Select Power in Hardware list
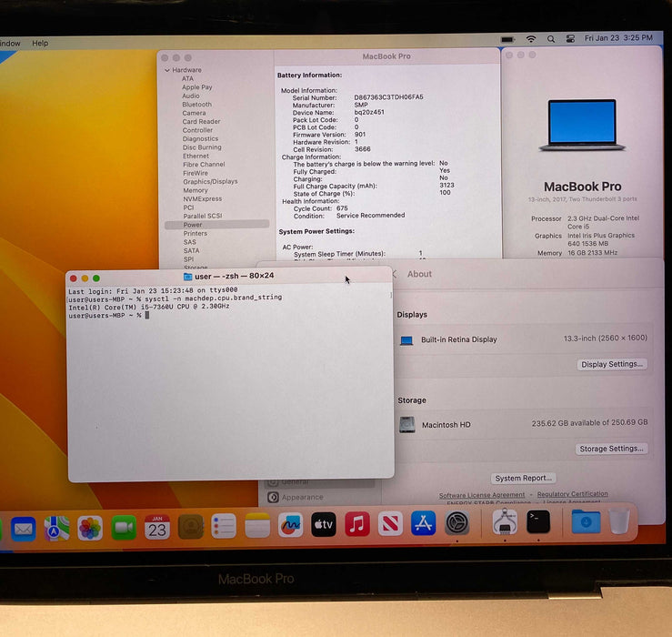The height and width of the screenshot is (637, 672). click(216, 225)
